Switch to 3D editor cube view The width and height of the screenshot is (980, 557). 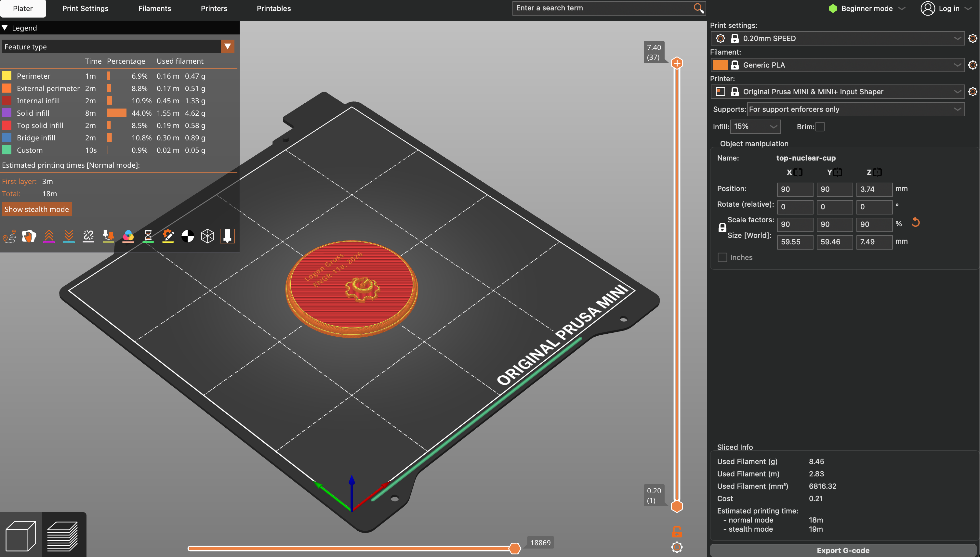point(21,536)
